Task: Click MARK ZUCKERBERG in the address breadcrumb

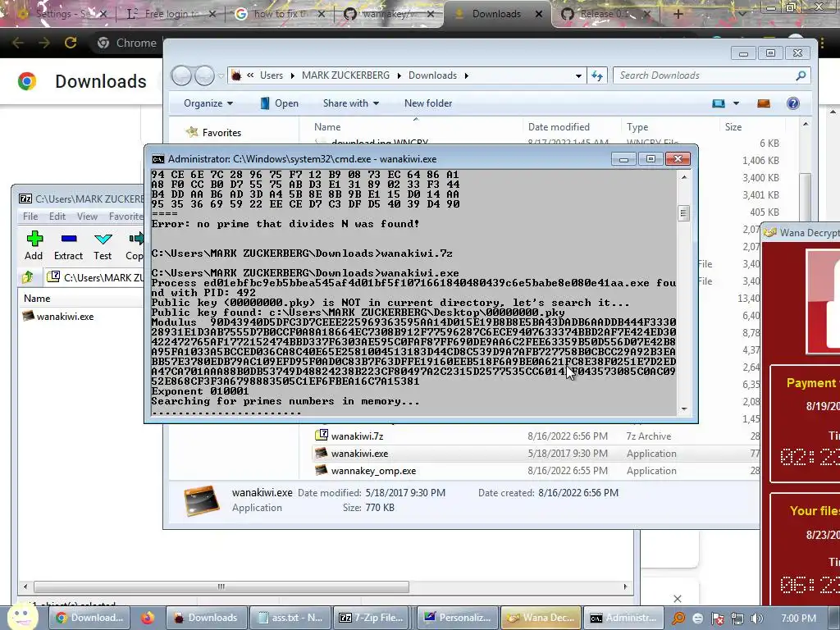Action: [345, 75]
